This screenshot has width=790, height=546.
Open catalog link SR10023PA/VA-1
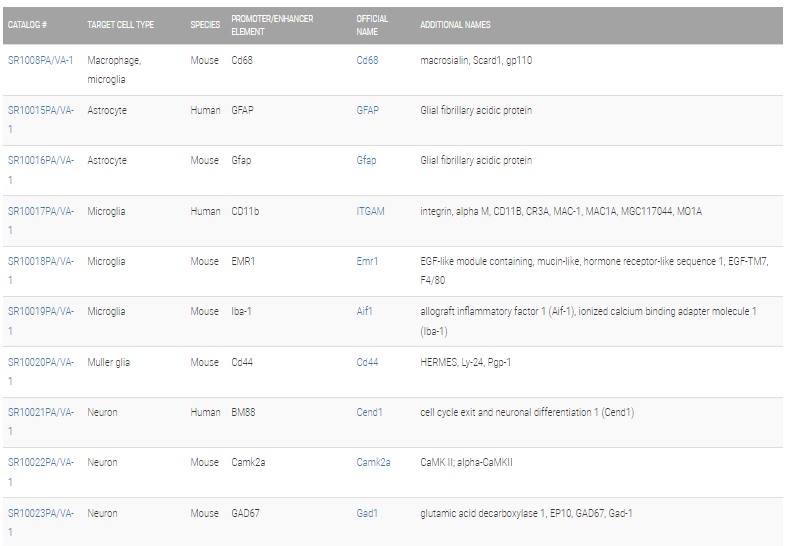click(41, 522)
